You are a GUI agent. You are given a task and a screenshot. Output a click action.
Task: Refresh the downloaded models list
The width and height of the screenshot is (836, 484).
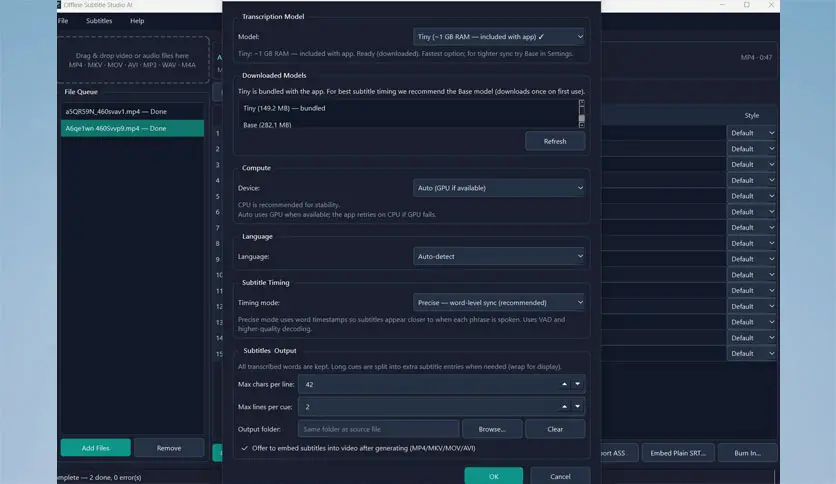(555, 141)
